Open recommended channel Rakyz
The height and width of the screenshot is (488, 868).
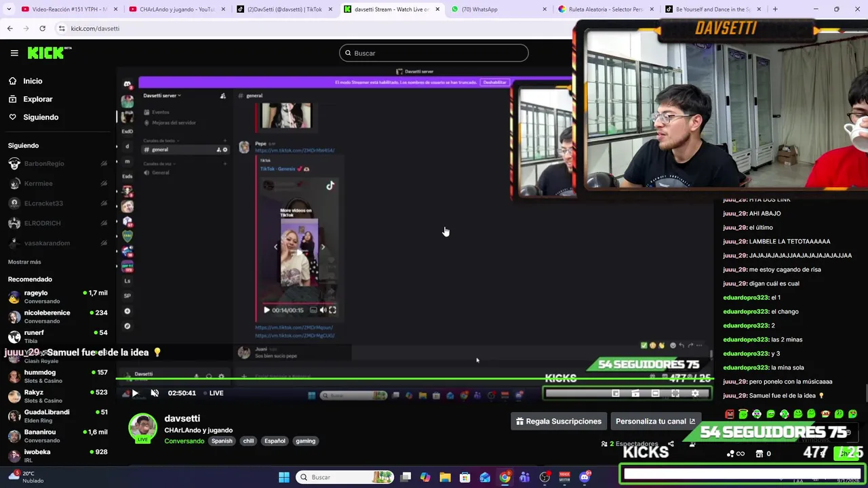tap(58, 396)
